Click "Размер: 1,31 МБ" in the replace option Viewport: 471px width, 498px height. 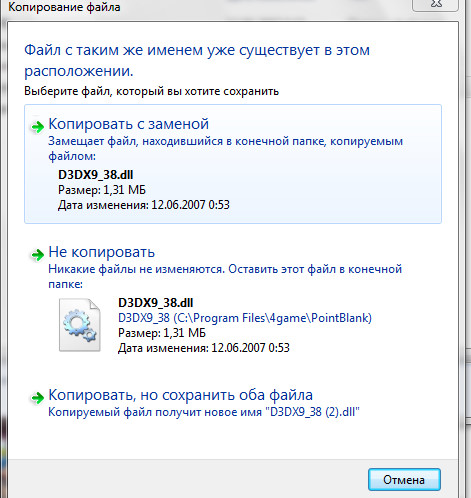pos(102,190)
